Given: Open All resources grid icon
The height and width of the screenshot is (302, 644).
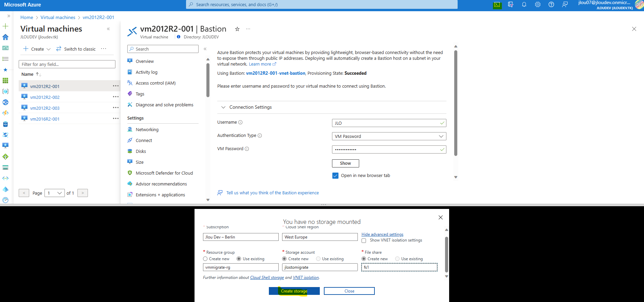Looking at the screenshot, I should 5,81.
